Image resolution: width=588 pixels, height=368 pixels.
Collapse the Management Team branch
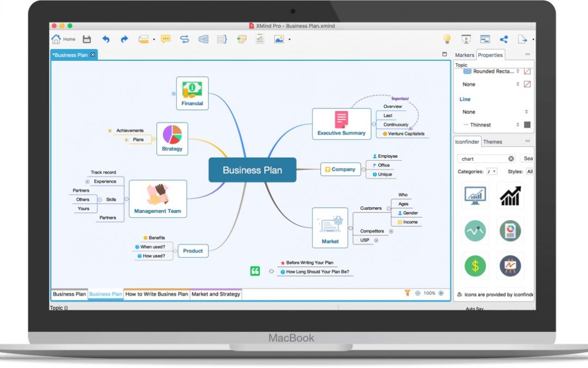click(126, 199)
